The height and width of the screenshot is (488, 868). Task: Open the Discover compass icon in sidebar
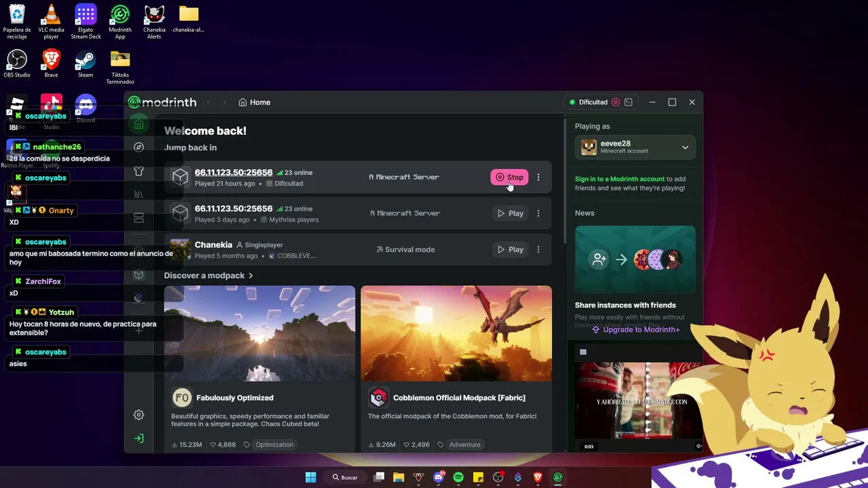(139, 147)
